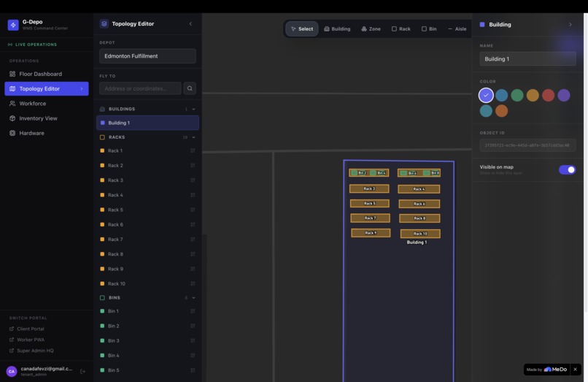Open the Edmonton Fulfillment depot selector
Screen dimensions: 588x382
(x=147, y=56)
